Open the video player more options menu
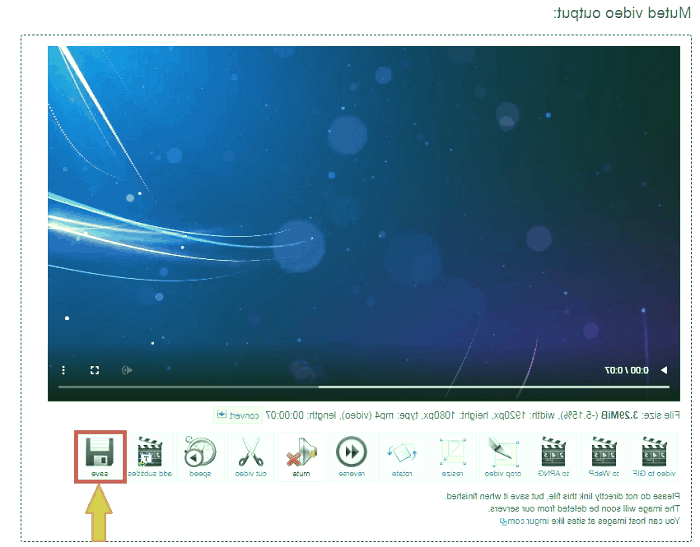Viewport: 700px width, 547px height. click(63, 370)
